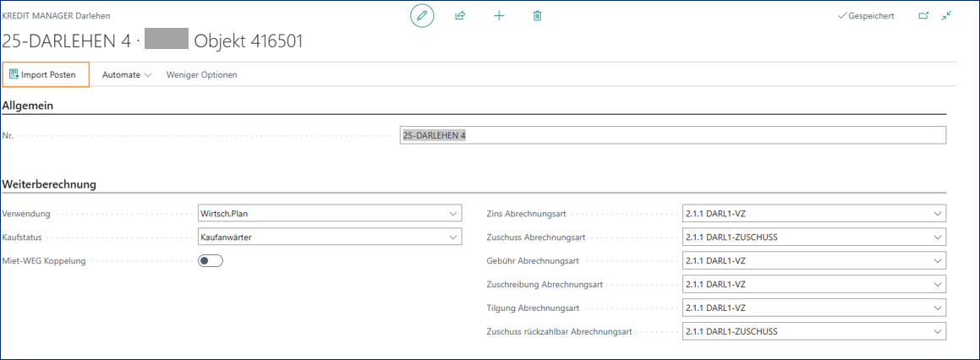This screenshot has height=360, width=980.
Task: Open record in new window icon
Action: 923,16
